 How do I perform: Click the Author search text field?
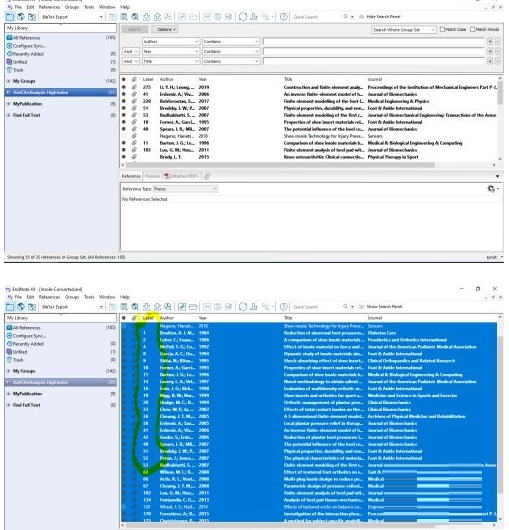pyautogui.click(x=374, y=41)
